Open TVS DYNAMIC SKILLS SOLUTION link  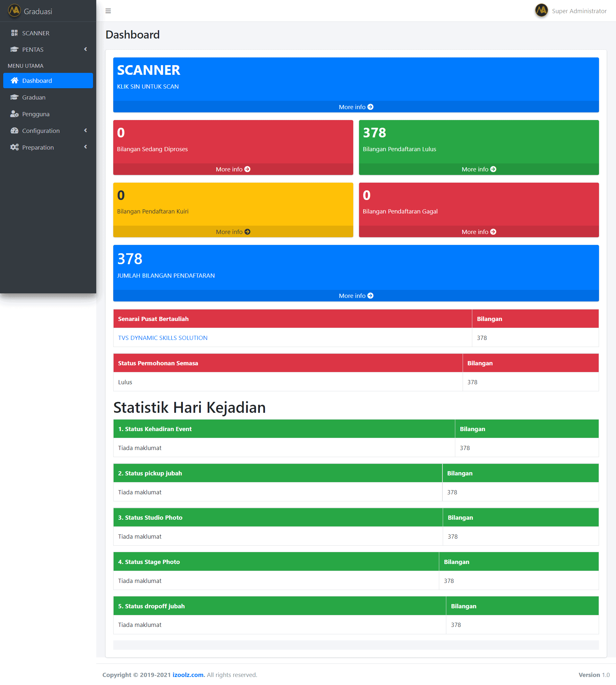coord(162,338)
